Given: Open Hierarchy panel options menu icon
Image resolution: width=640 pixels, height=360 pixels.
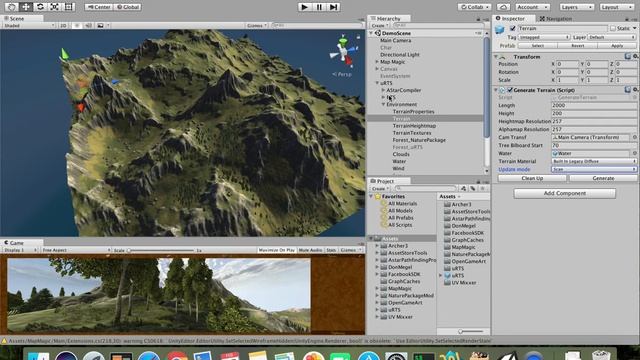Looking at the screenshot, I should click(486, 19).
